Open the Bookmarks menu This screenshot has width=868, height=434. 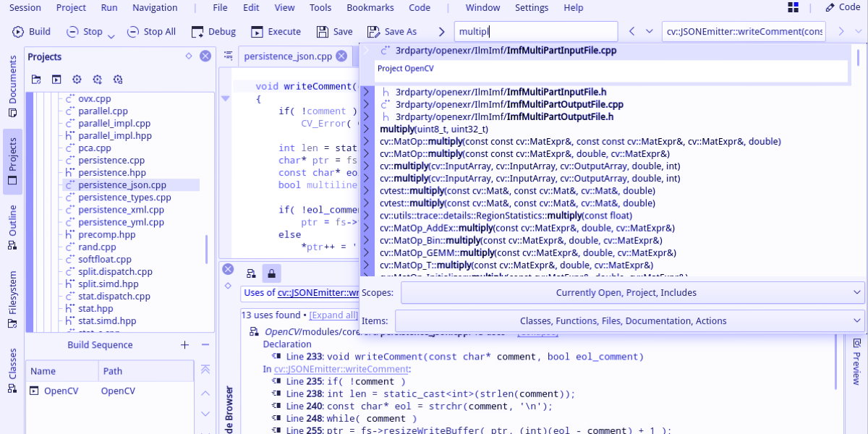click(370, 8)
